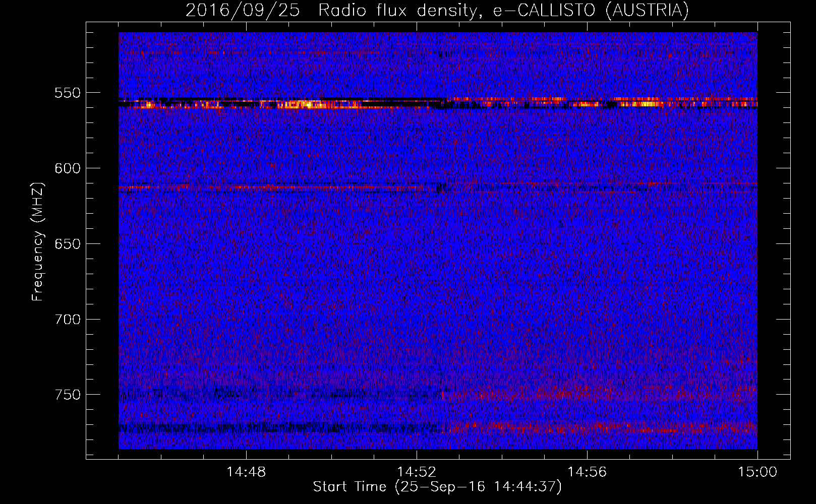
Task: Click the 550 frequency tick label
Action: tap(68, 93)
